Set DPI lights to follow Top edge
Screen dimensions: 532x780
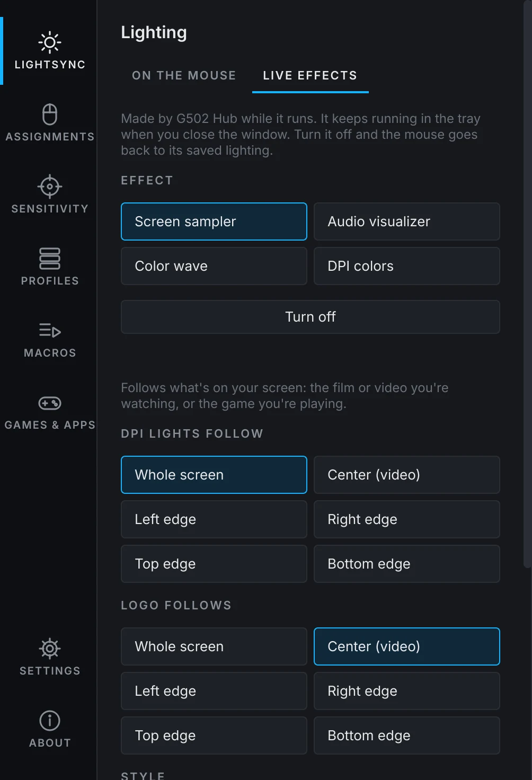tap(214, 564)
